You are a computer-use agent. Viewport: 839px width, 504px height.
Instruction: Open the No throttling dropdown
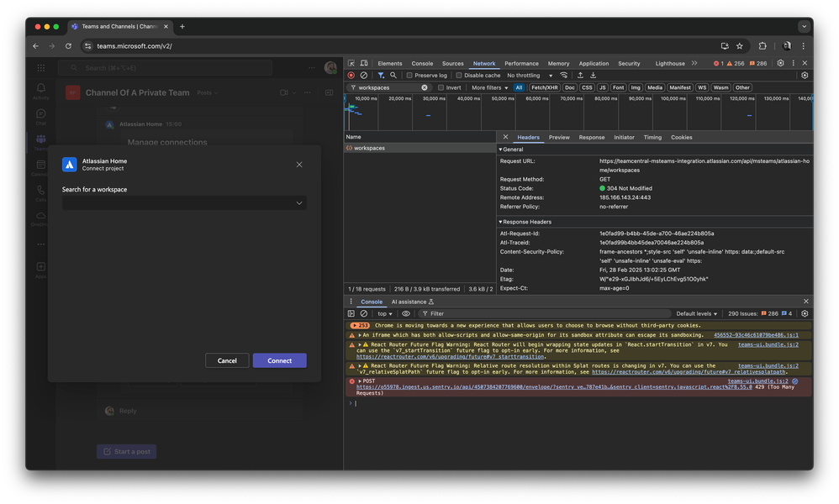[525, 75]
